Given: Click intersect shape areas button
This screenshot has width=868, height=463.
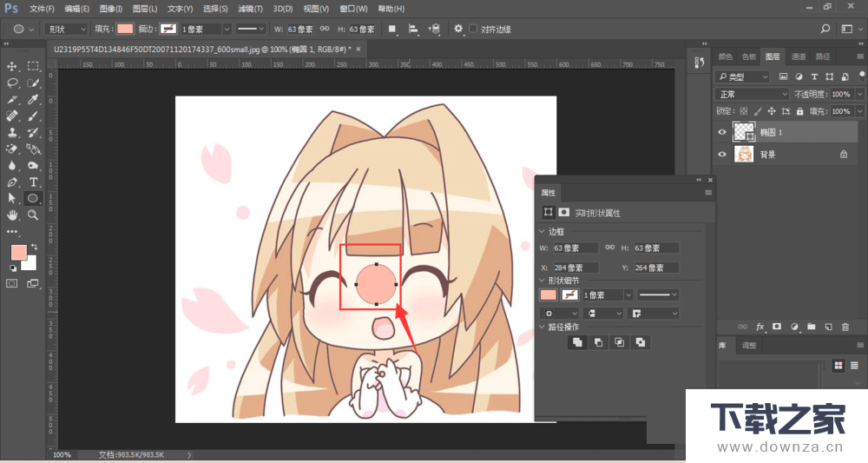Looking at the screenshot, I should point(620,342).
